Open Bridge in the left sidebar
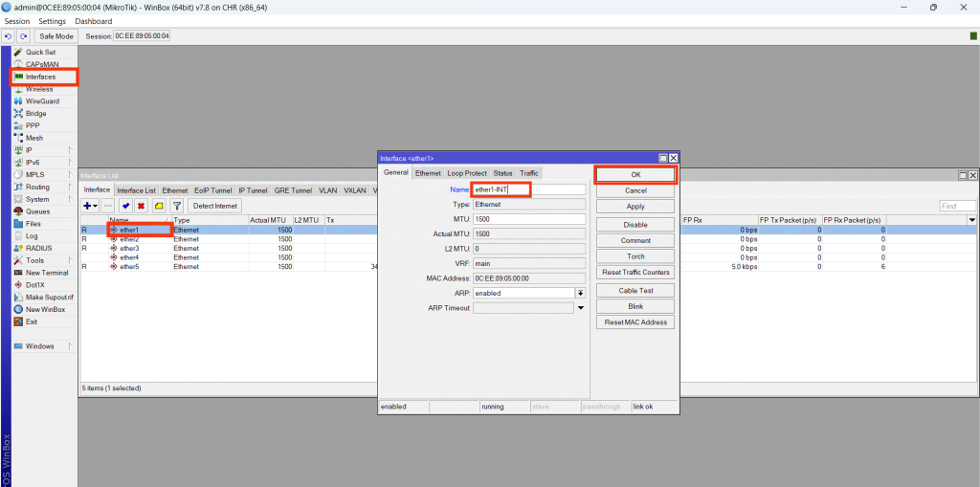Viewport: 980px width, 487px height. click(35, 113)
